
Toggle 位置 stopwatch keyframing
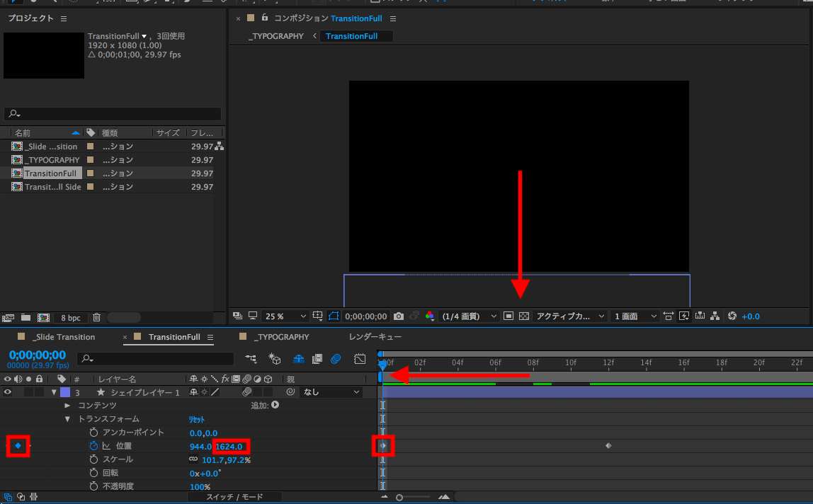(x=93, y=446)
